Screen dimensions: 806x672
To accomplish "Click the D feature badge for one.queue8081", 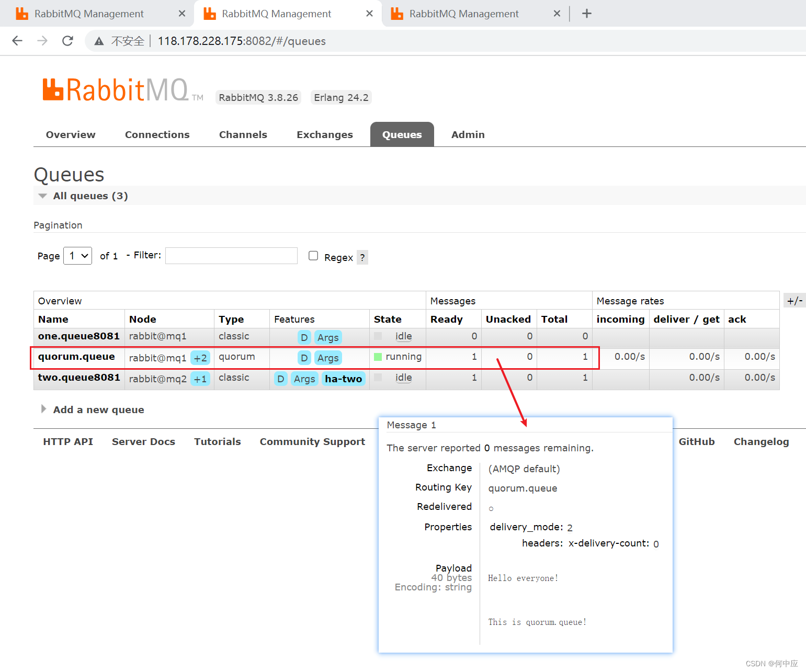I will [x=304, y=337].
